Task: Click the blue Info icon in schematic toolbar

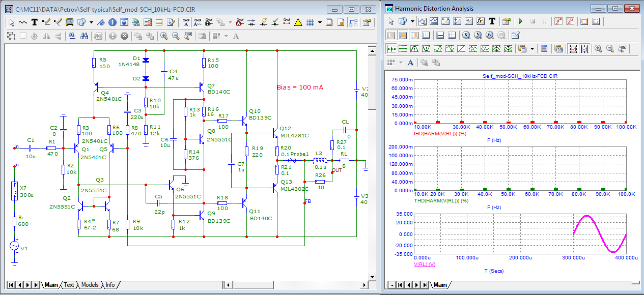Action: point(112,22)
